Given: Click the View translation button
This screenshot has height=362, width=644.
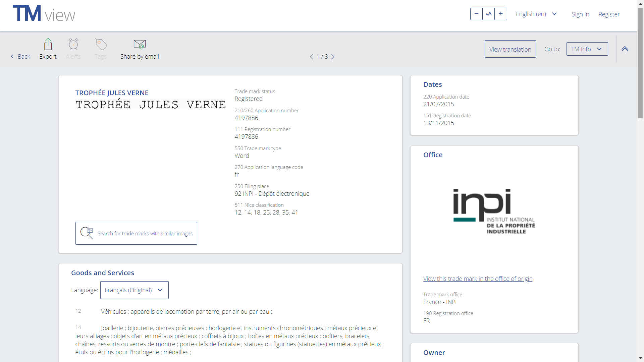Looking at the screenshot, I should pyautogui.click(x=510, y=49).
